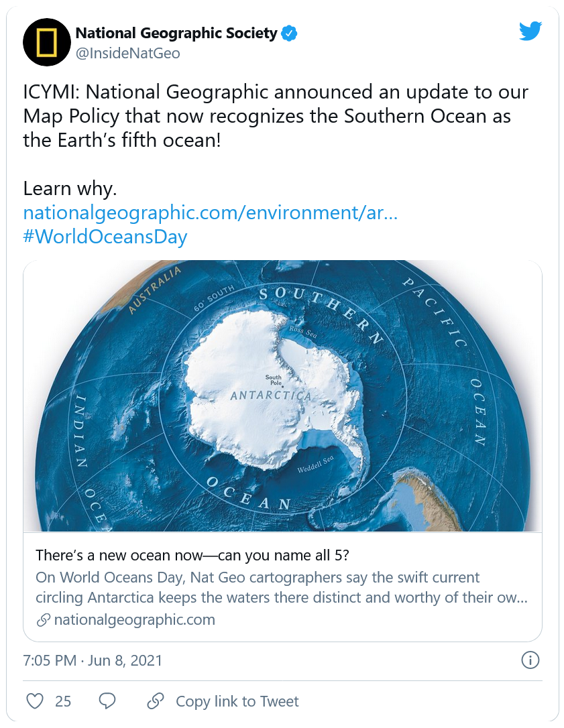The width and height of the screenshot is (564, 728).
Task: Click the National Geographic yellow-frame avatar
Action: (x=47, y=42)
